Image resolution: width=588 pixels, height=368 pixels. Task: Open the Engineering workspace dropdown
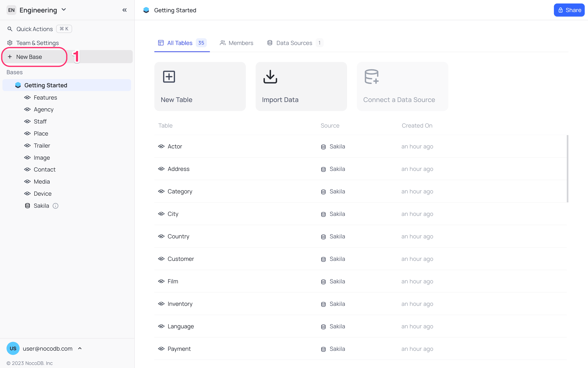[64, 10]
